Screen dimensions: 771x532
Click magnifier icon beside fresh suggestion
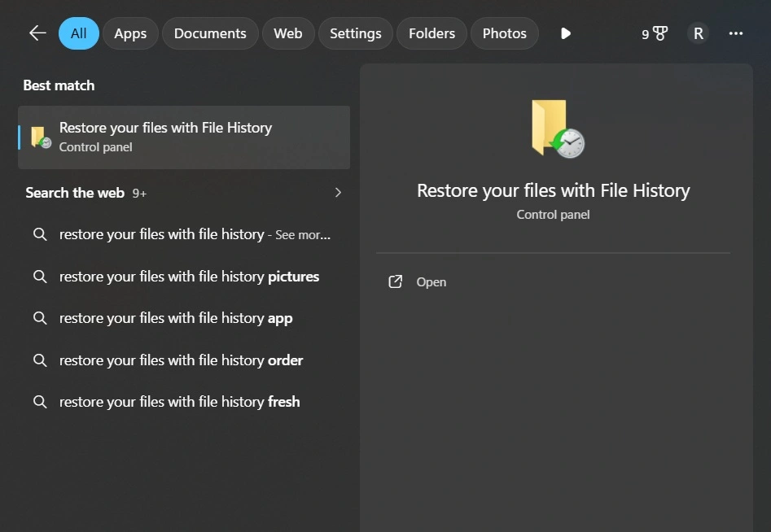40,402
